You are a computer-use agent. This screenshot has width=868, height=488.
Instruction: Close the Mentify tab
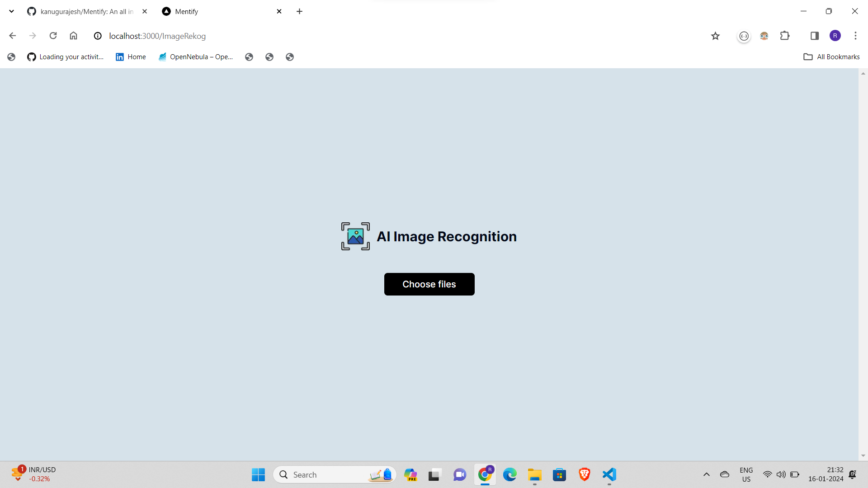[x=279, y=11]
